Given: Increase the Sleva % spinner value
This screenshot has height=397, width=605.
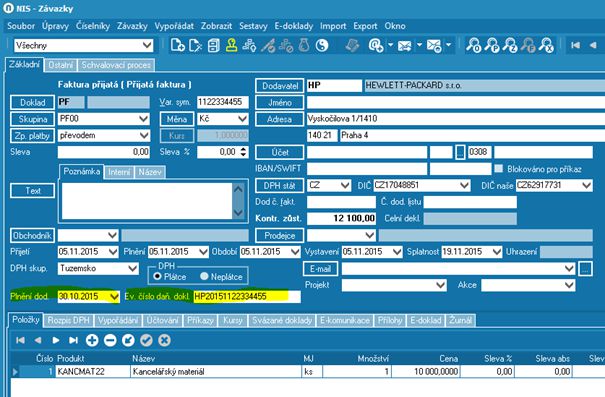Looking at the screenshot, I should pos(243,149).
